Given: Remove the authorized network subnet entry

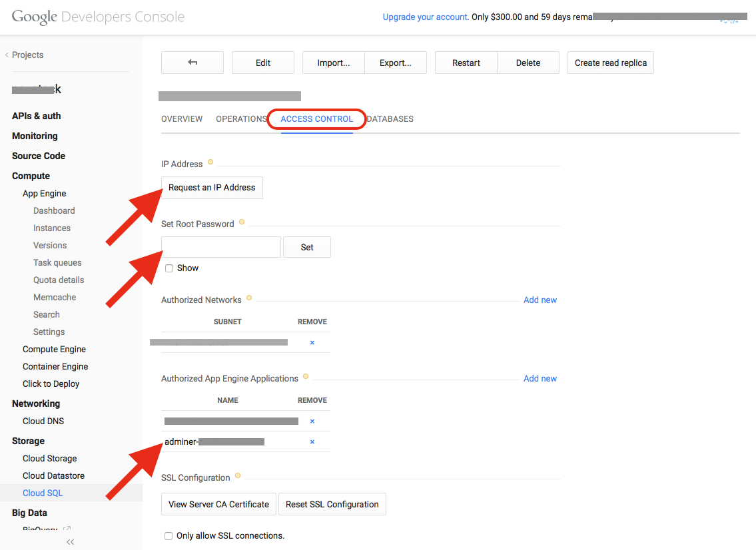Looking at the screenshot, I should pyautogui.click(x=312, y=343).
